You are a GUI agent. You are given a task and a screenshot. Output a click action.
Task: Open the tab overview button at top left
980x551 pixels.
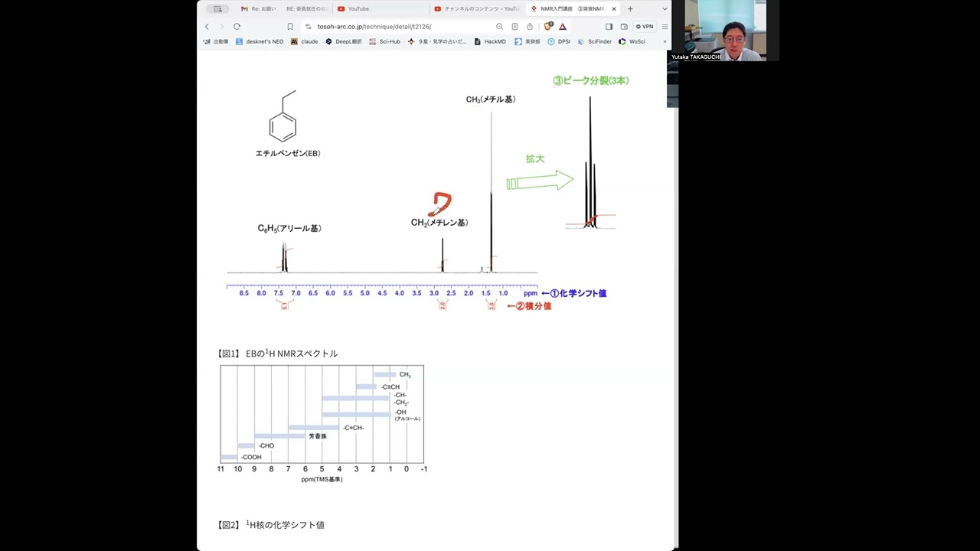pos(218,8)
